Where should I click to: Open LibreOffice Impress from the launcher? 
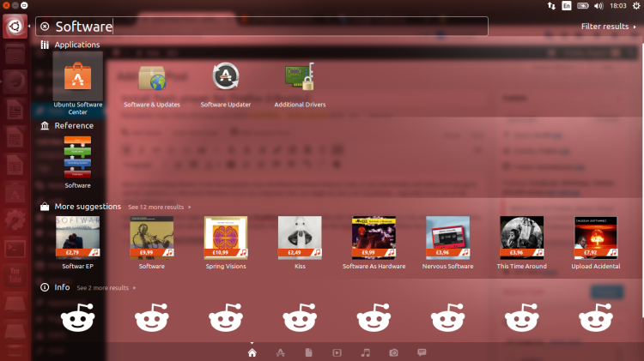(x=15, y=165)
